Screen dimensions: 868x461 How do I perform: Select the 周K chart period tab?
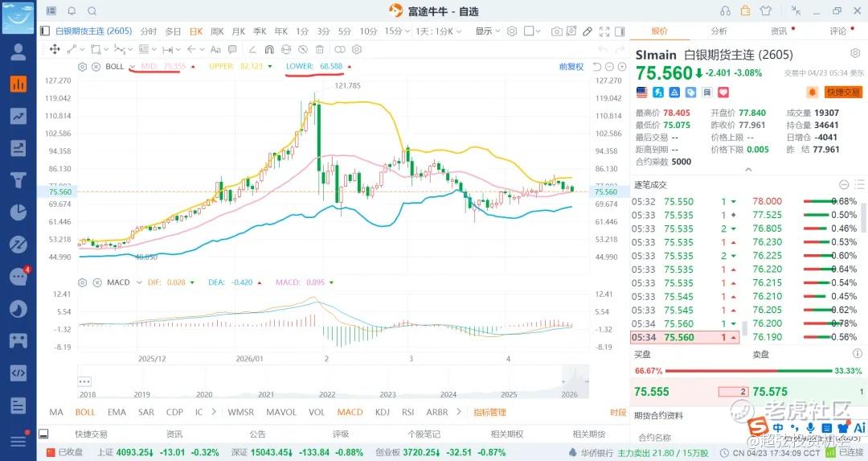pyautogui.click(x=217, y=31)
